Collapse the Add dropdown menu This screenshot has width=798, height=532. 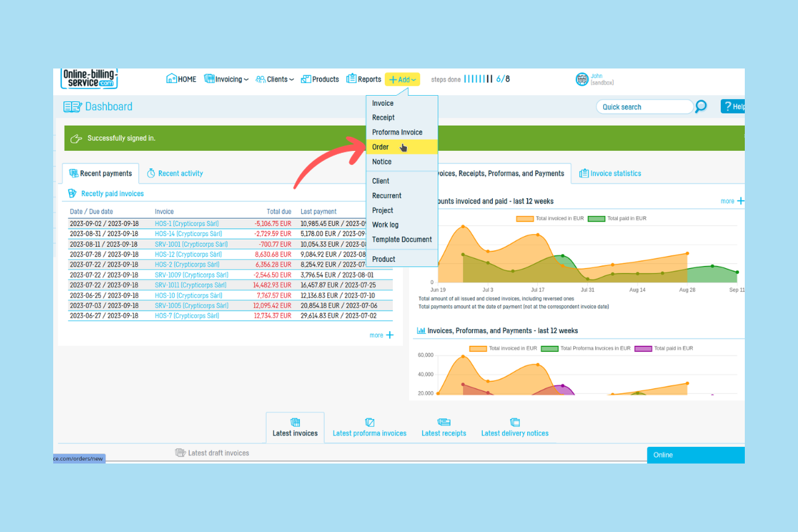[402, 80]
